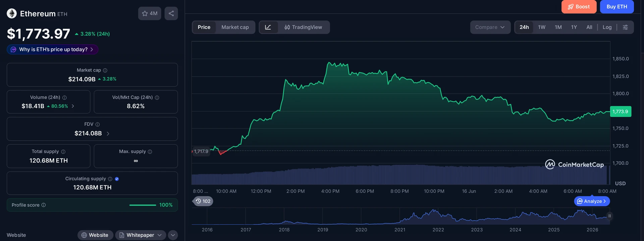Click the Boost button
Viewport: 644px width, 241px height.
coord(579,7)
